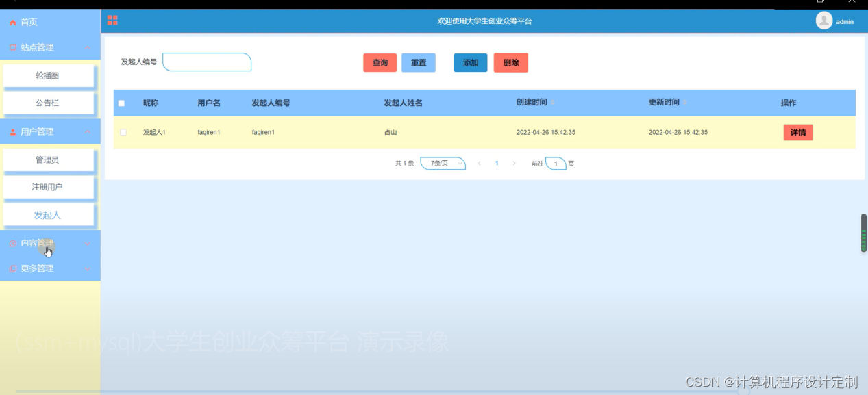Focus the 发起人编号 search input

207,62
